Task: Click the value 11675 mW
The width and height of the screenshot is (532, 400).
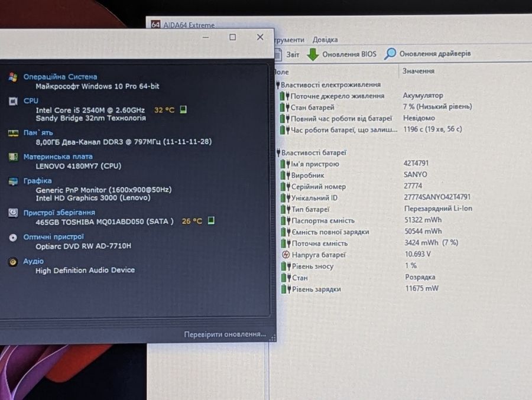Action: click(x=421, y=288)
